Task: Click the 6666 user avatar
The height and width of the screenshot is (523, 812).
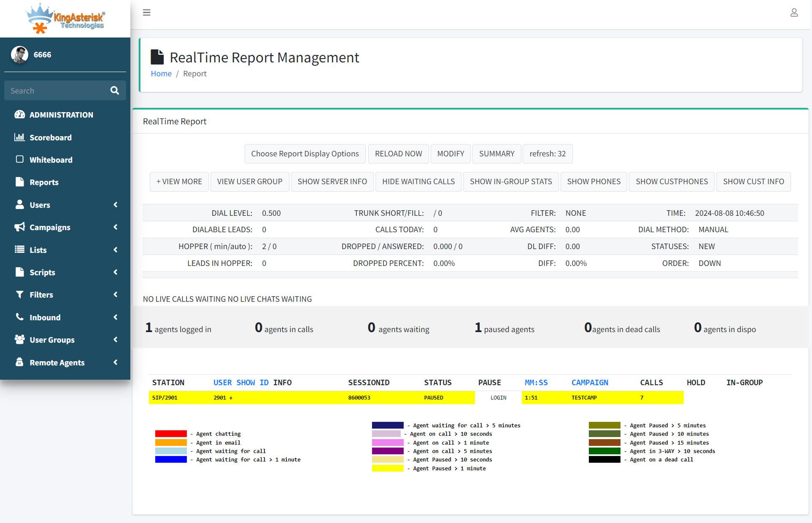Action: (19, 55)
